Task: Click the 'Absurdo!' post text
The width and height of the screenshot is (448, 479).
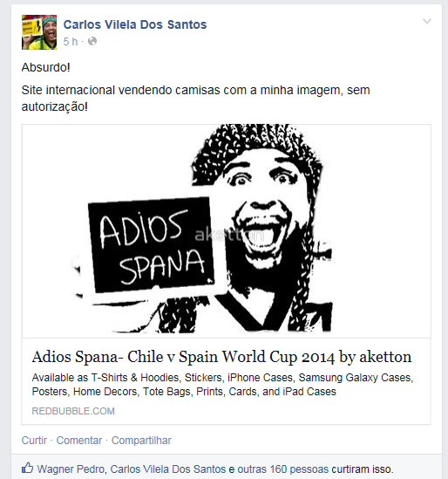Action: 46,67
